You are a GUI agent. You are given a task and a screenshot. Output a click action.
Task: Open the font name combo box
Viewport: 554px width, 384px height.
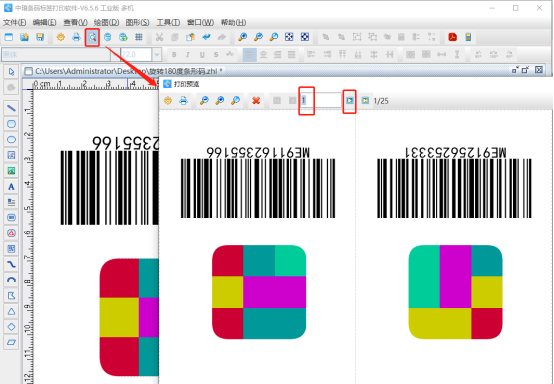click(56, 55)
